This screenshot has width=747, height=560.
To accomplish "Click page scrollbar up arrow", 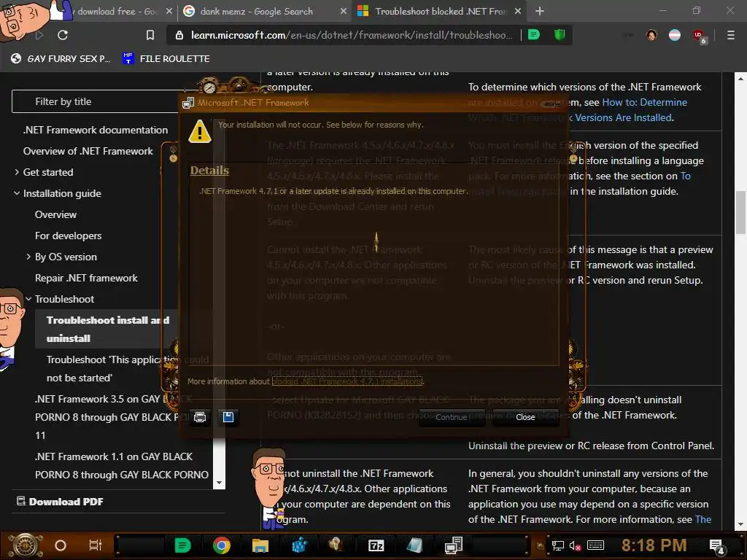I will point(741,78).
